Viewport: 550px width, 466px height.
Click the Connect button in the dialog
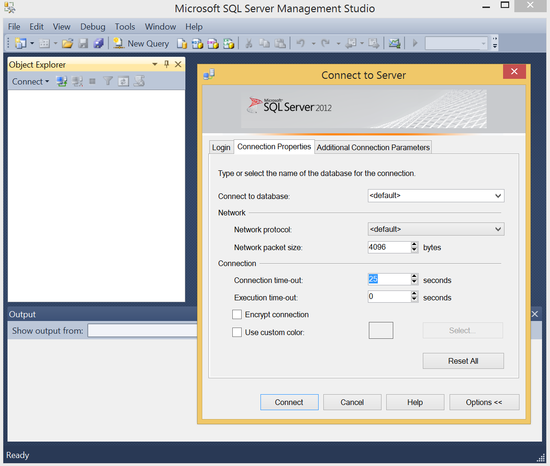289,402
